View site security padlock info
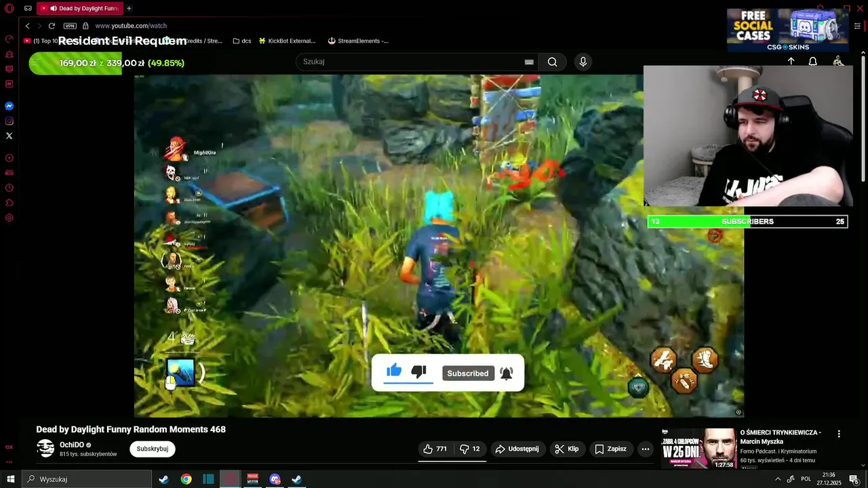The image size is (868, 488). [x=85, y=26]
